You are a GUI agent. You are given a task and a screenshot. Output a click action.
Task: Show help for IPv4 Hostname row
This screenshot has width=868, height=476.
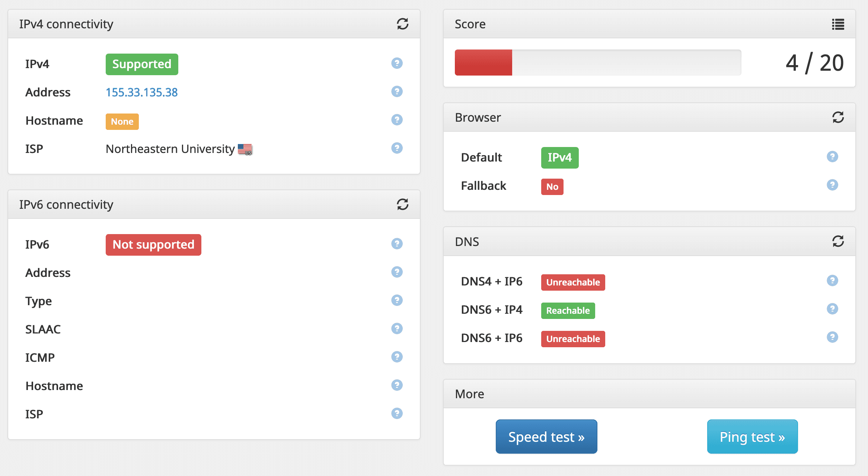[397, 120]
